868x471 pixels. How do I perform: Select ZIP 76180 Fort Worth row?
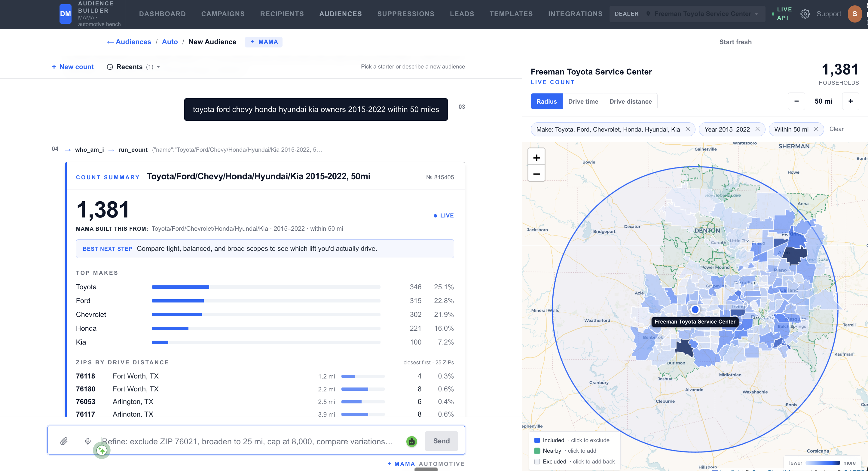(265, 389)
